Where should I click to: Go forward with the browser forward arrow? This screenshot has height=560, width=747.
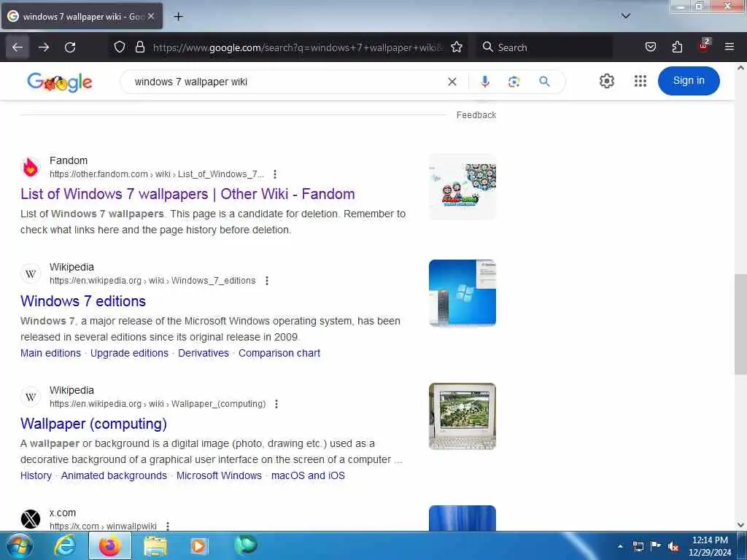[44, 47]
